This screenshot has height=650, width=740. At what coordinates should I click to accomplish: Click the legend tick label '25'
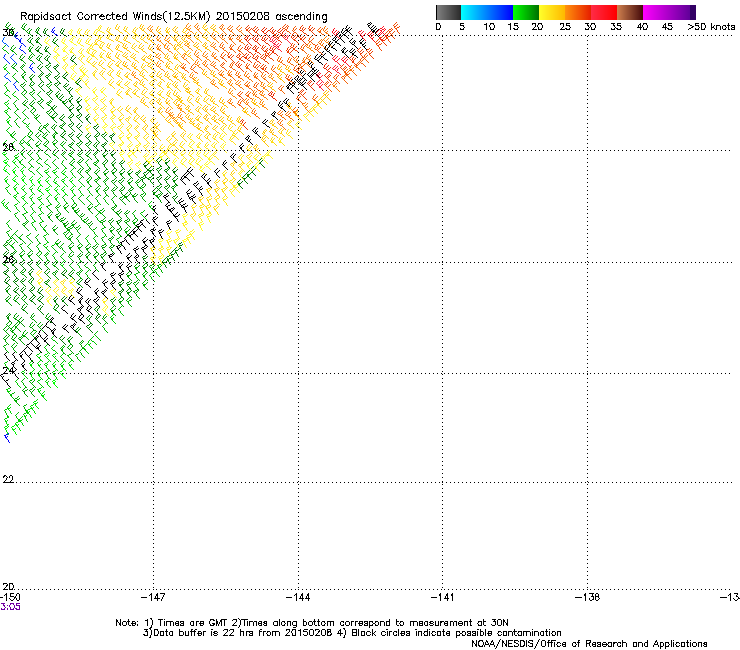565,27
